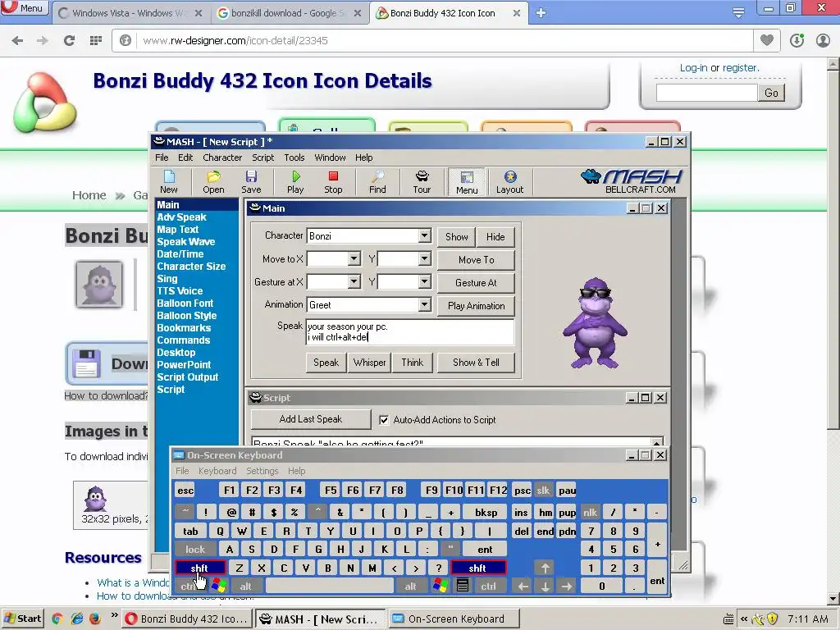The image size is (840, 630).
Task: Open the Opera account profile icon
Action: 823,40
